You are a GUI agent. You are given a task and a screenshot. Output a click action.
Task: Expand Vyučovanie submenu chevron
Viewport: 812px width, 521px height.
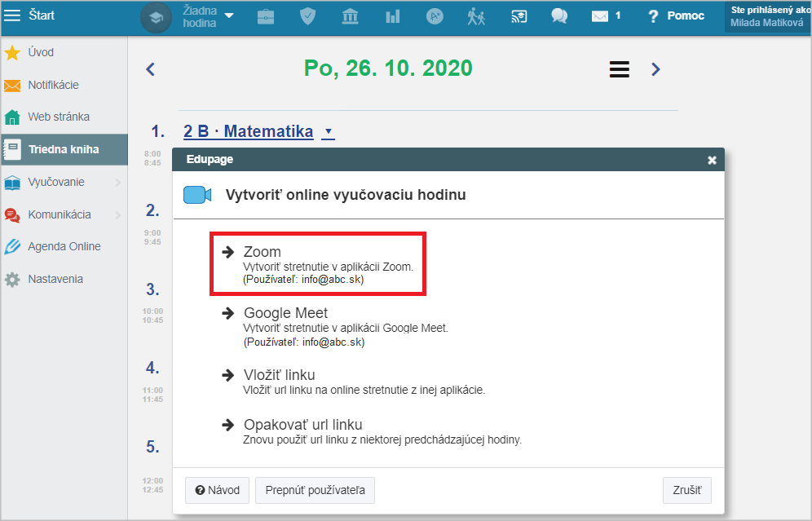click(118, 183)
